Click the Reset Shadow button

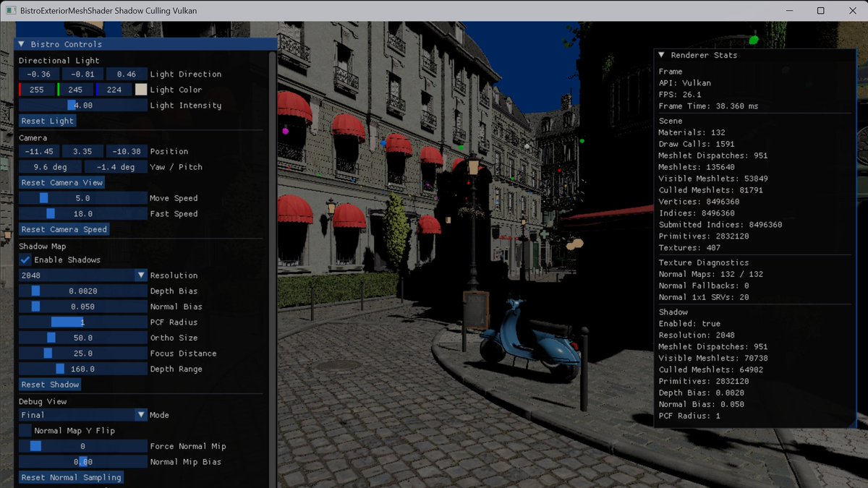(x=50, y=385)
